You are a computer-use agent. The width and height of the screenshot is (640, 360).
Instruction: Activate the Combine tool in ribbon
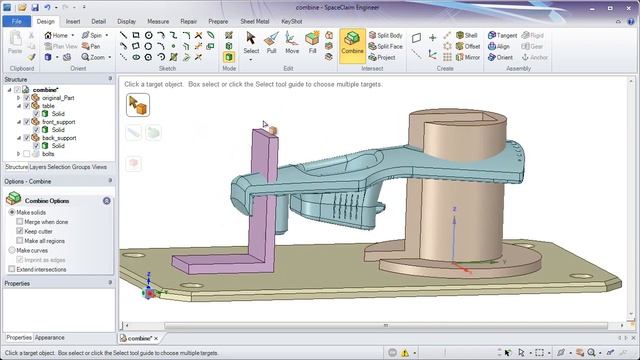pos(352,46)
